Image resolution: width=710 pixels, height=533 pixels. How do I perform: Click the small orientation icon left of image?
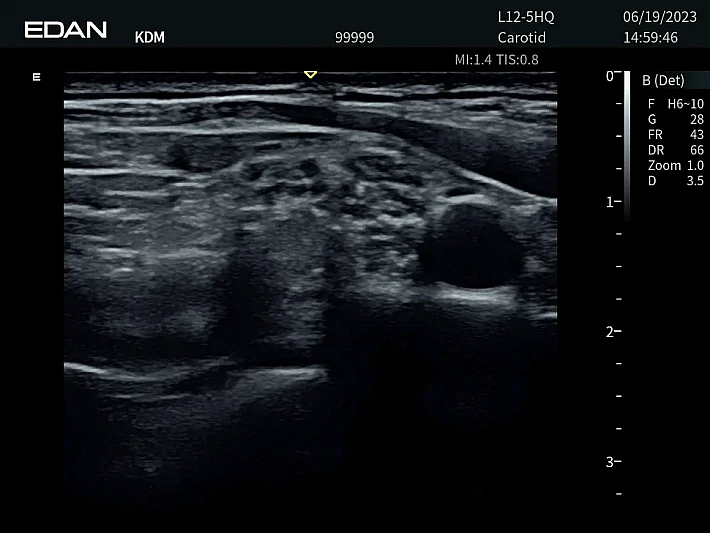[x=37, y=76]
